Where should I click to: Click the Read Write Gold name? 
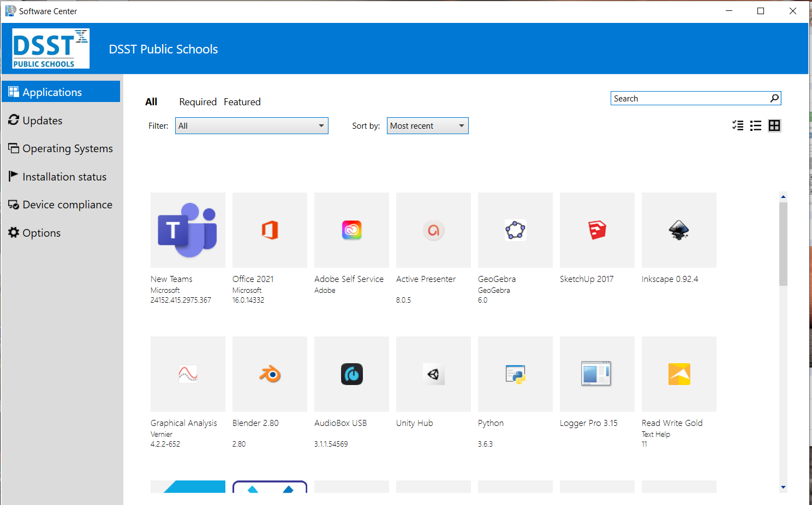(672, 423)
